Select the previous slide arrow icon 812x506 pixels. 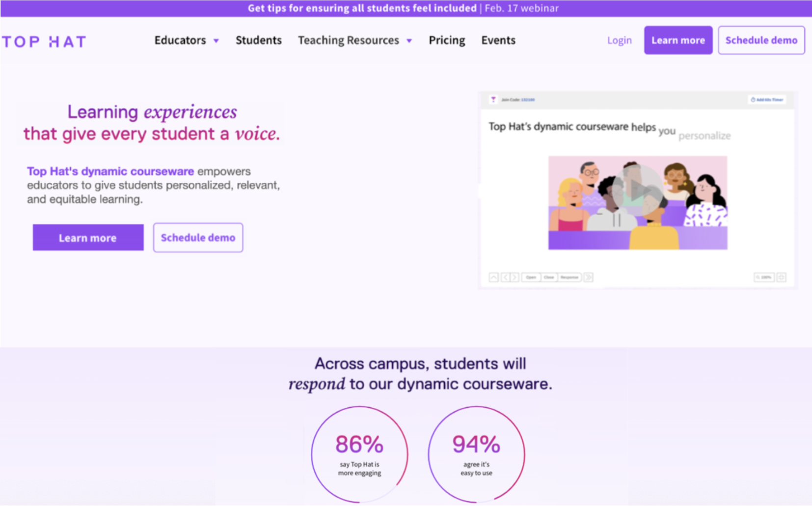point(506,277)
